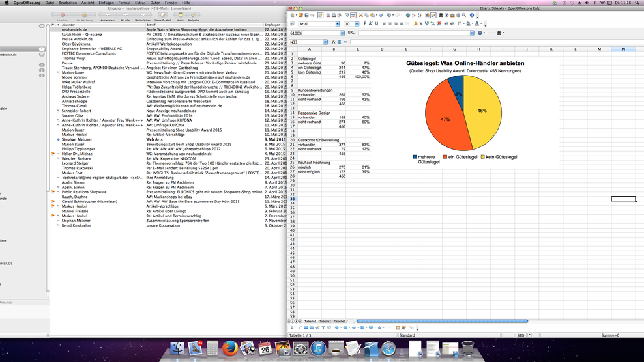Click the Insert chart icon in Calc

427,15
